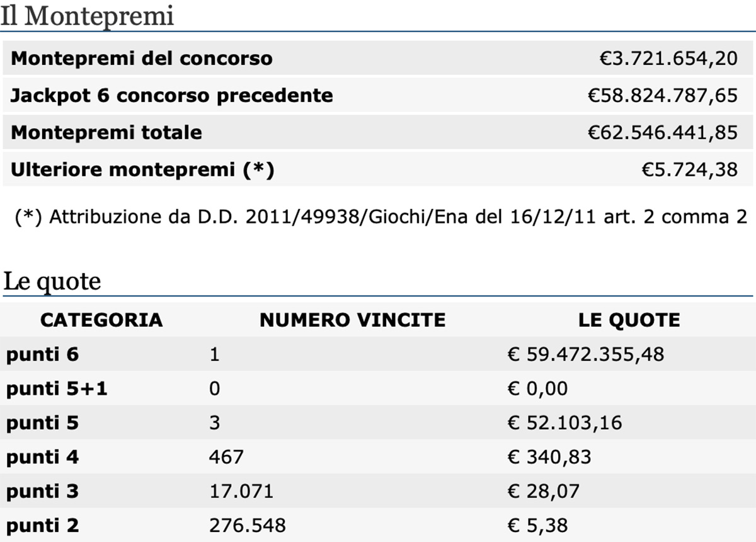Select the amount €3.721.654,20
Screen dimensions: 756x542
click(x=668, y=59)
